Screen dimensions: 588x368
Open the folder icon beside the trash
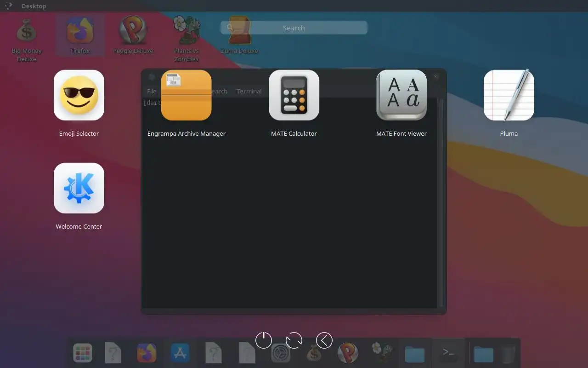tap(483, 354)
